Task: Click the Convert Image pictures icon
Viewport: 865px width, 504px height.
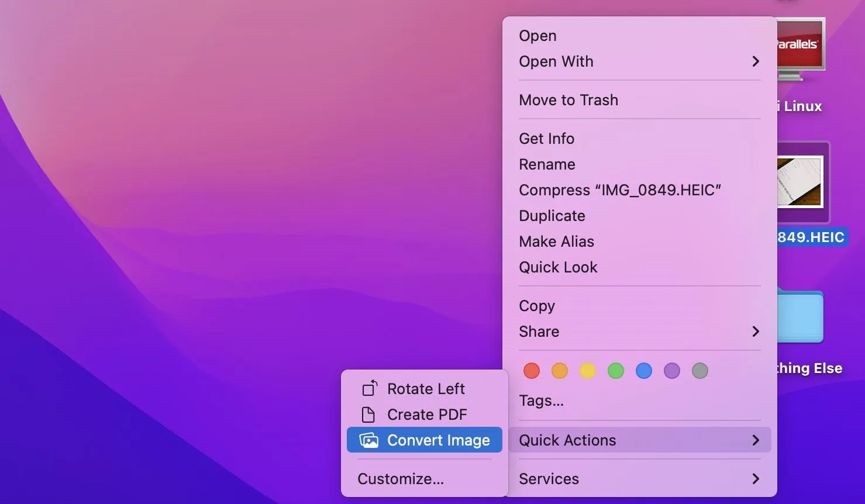Action: point(368,440)
